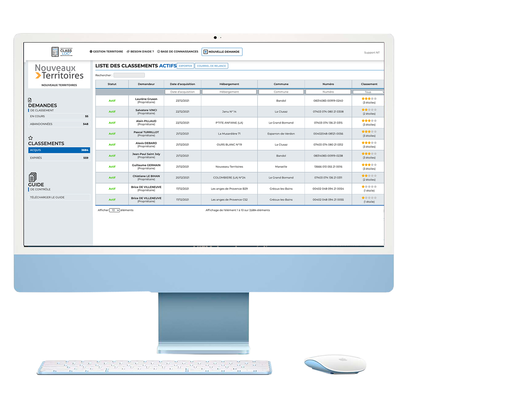532x399 pixels.
Task: Click the Class Loc' logo icon
Action: (55, 52)
